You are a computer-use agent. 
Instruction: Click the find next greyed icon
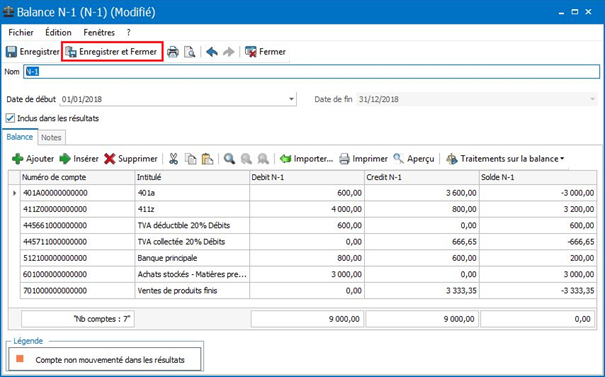(x=263, y=159)
